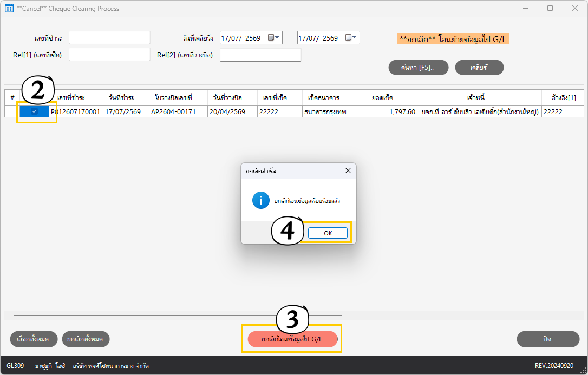Click the Ref[1] cheque number field
The width and height of the screenshot is (588, 375).
coord(109,55)
